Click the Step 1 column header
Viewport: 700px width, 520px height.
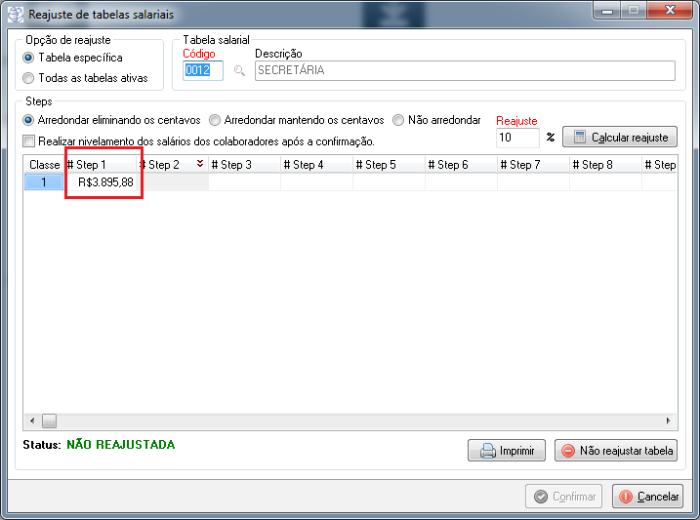point(100,164)
